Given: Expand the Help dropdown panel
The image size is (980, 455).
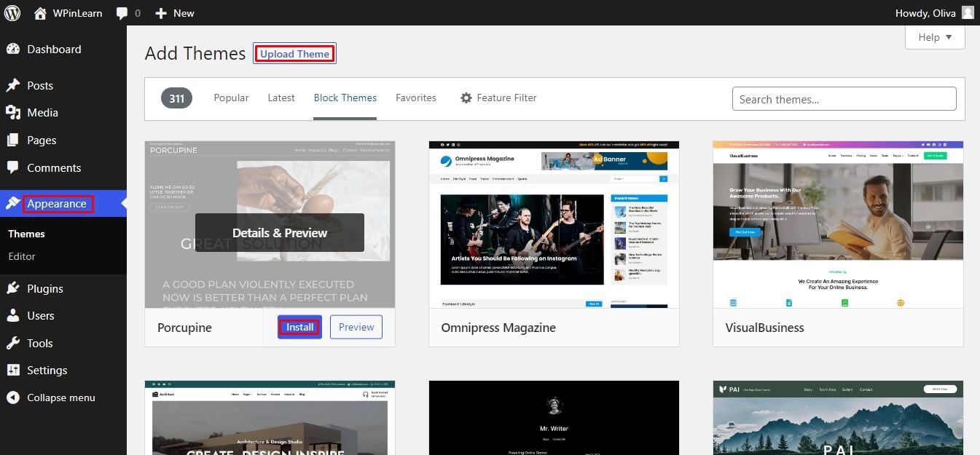Looking at the screenshot, I should pos(935,37).
